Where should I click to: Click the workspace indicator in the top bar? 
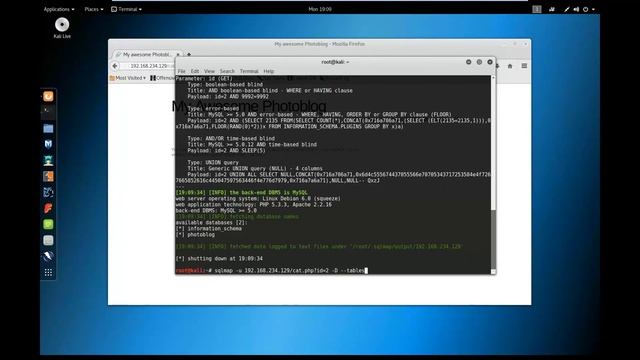tap(537, 9)
